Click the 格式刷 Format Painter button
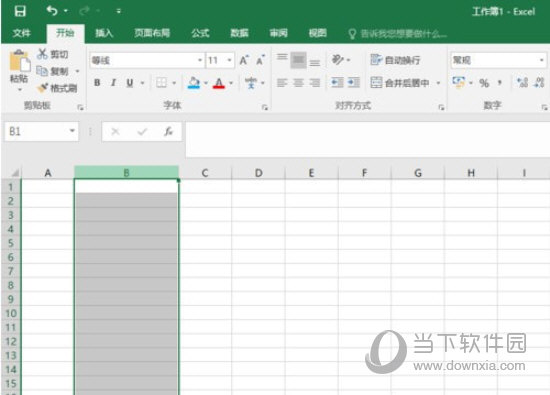Screen dimensions: 550x395 pyautogui.click(x=57, y=88)
